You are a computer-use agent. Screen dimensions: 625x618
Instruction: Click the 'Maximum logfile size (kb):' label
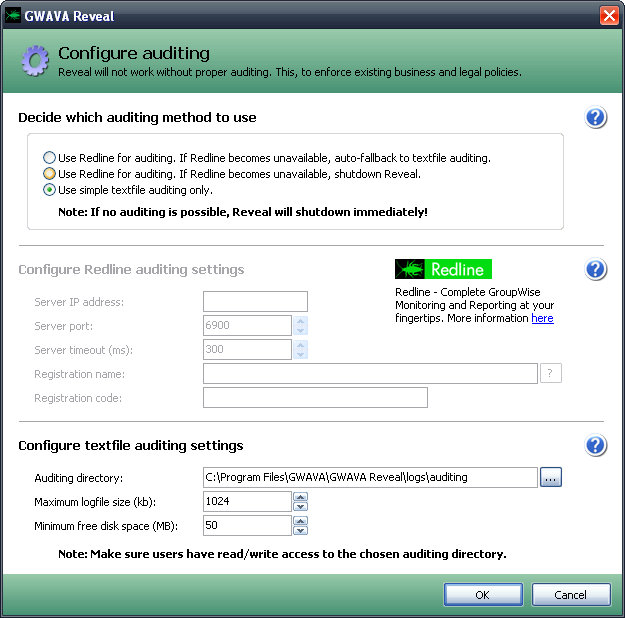(95, 502)
